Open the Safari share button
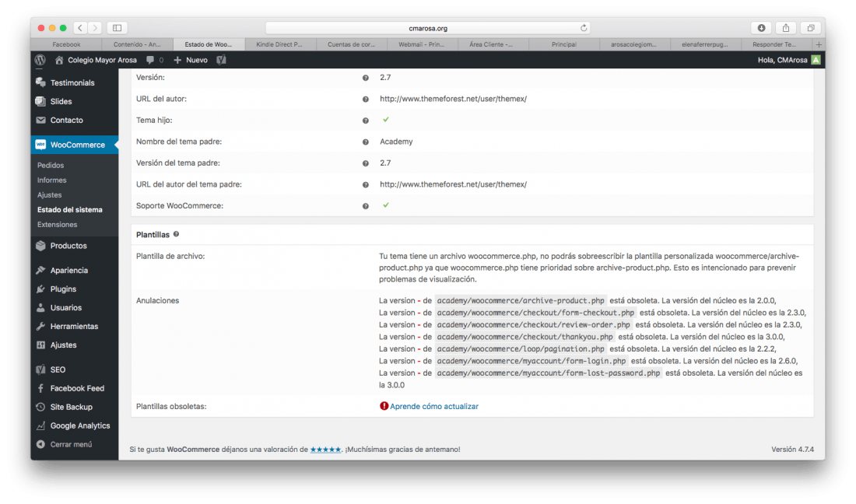Image resolution: width=856 pixels, height=504 pixels. (786, 28)
